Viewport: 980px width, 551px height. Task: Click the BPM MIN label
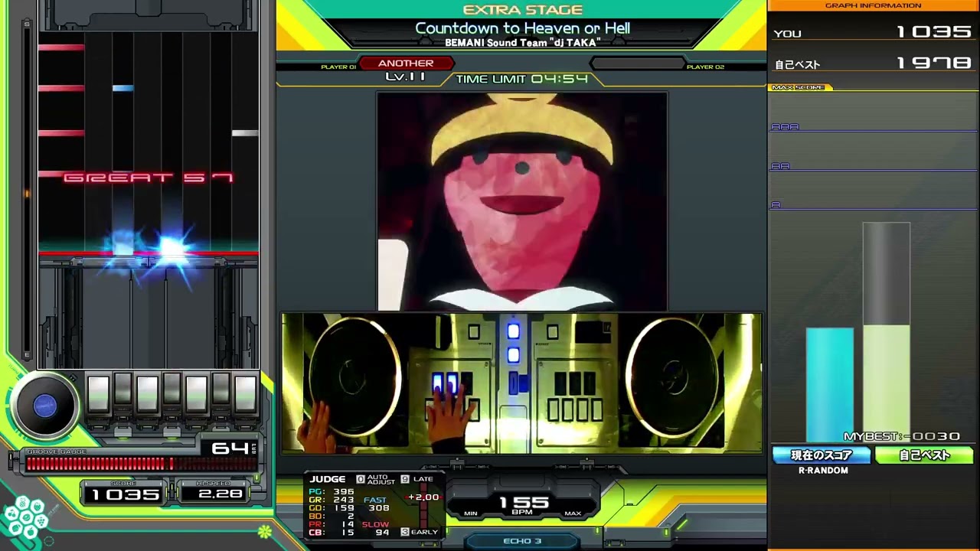pos(471,514)
